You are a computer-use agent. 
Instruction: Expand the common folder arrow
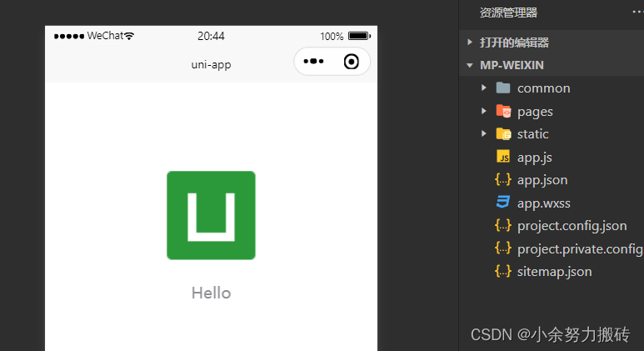point(484,88)
